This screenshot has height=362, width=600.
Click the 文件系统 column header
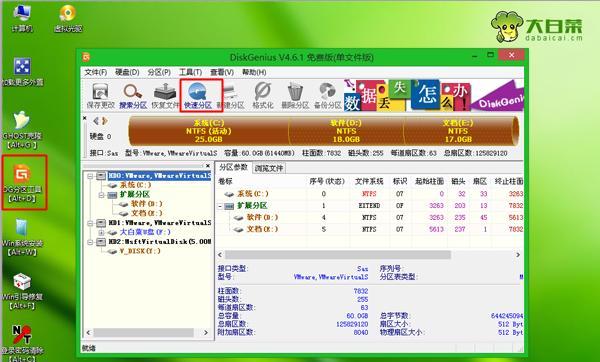[369, 181]
